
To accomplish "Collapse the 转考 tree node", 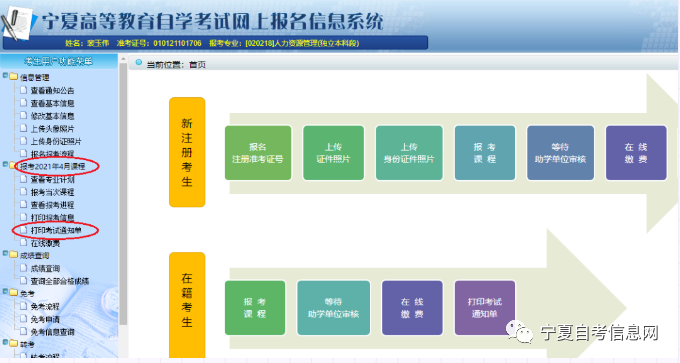I will [x=5, y=343].
